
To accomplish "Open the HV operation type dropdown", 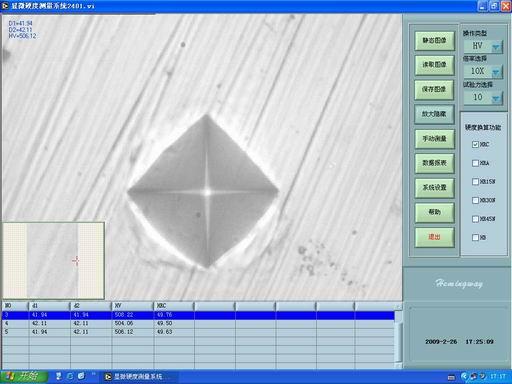I will point(496,46).
